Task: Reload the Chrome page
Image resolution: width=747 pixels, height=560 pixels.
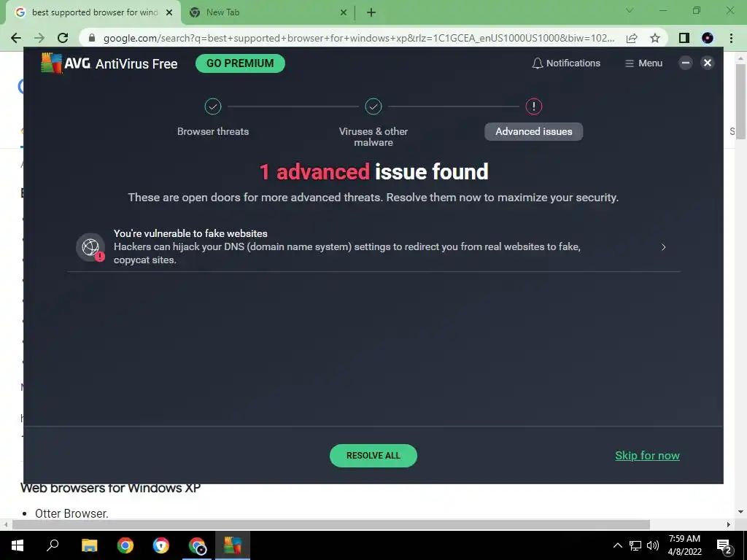Action: (x=63, y=38)
